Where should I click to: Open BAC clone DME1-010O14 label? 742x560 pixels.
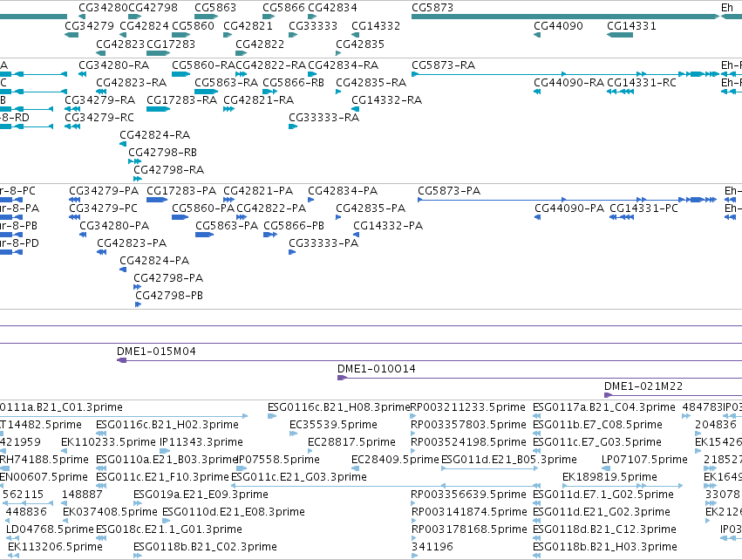click(x=376, y=369)
